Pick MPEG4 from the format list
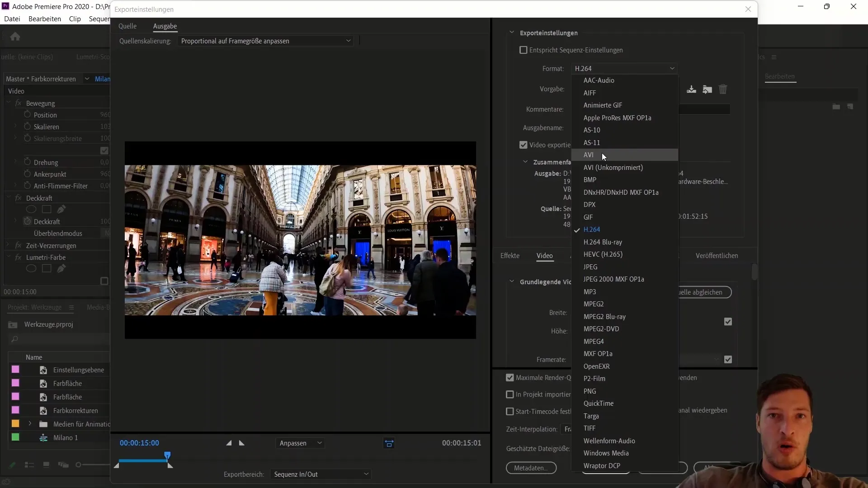 (625, 342)
